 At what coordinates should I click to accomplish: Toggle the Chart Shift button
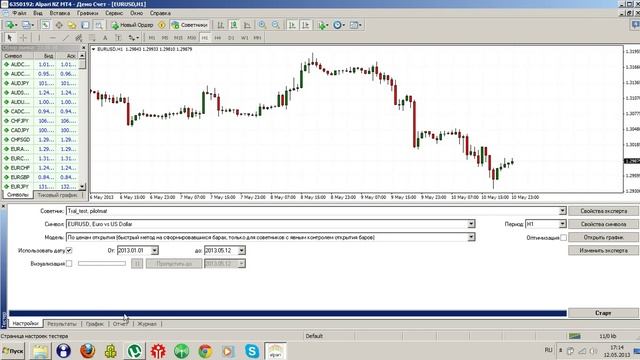(x=305, y=25)
